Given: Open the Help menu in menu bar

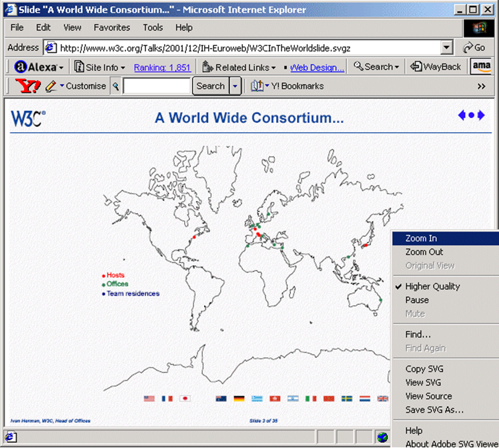Looking at the screenshot, I should tap(184, 27).
